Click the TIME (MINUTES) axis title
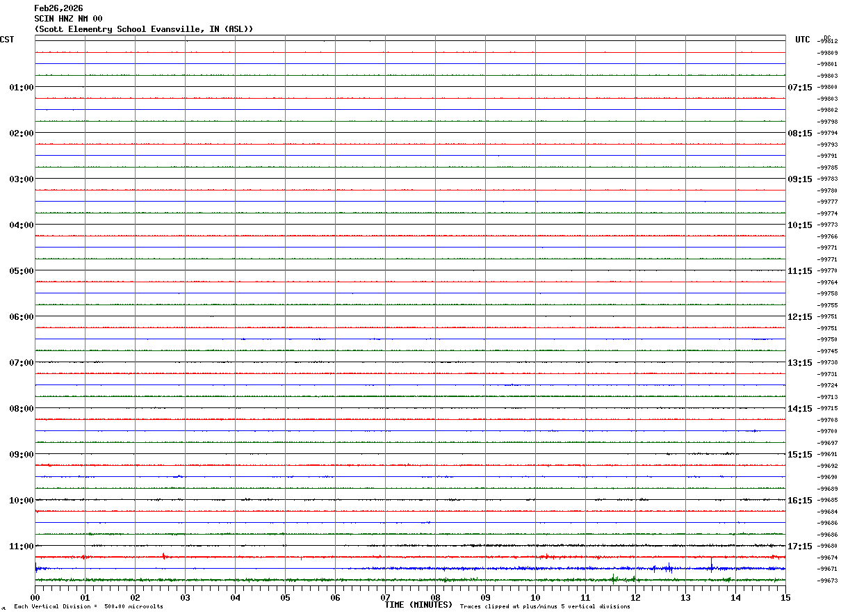841x616 pixels. point(418,605)
